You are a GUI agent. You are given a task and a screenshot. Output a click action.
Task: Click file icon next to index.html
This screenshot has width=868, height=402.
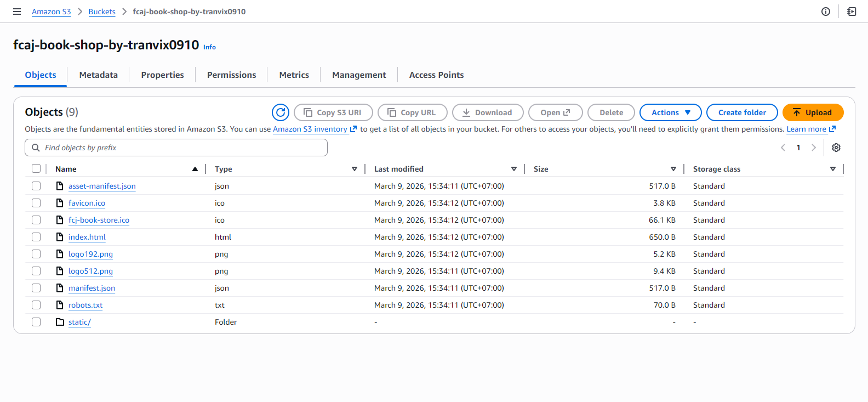coord(60,237)
